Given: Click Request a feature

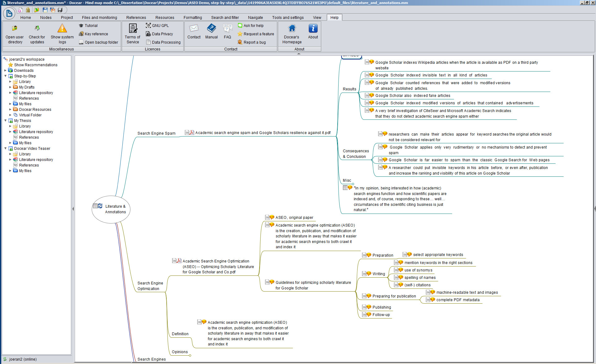Looking at the screenshot, I should pyautogui.click(x=256, y=34).
